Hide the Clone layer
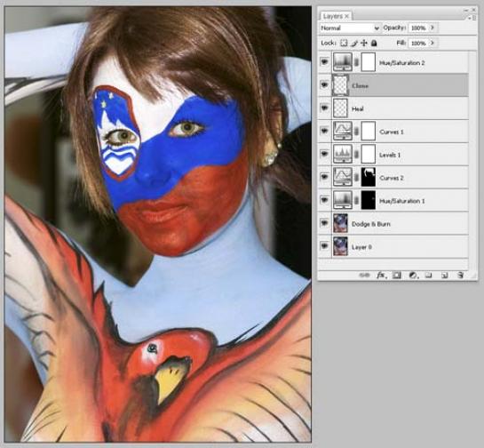The height and width of the screenshot is (448, 484). point(324,84)
